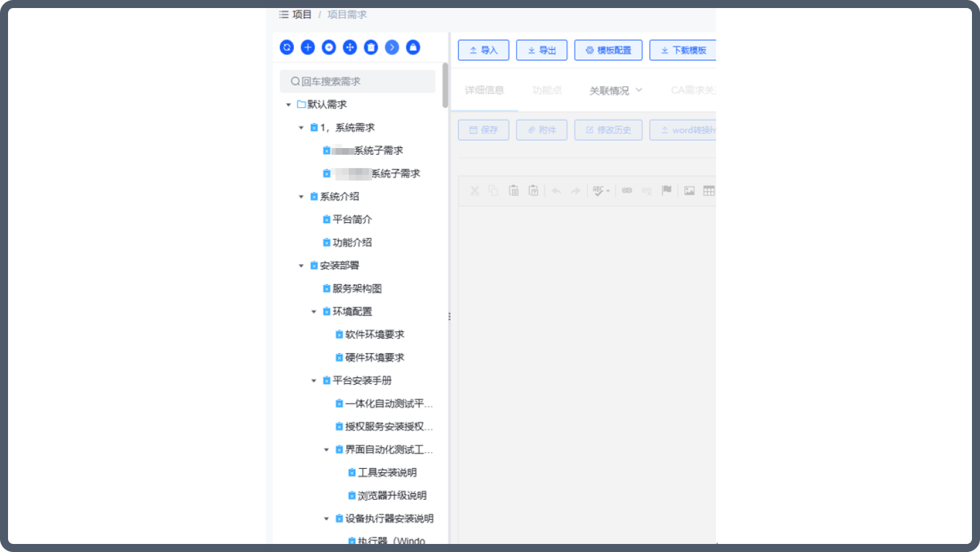Open the 关联情况 tab dropdown arrow
This screenshot has height=552, width=980.
point(639,90)
